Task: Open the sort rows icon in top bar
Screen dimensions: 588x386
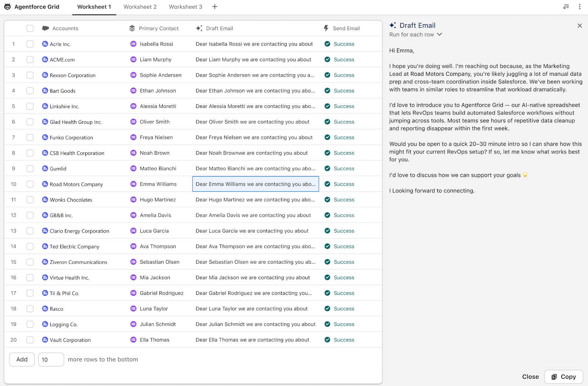Action: (x=566, y=7)
